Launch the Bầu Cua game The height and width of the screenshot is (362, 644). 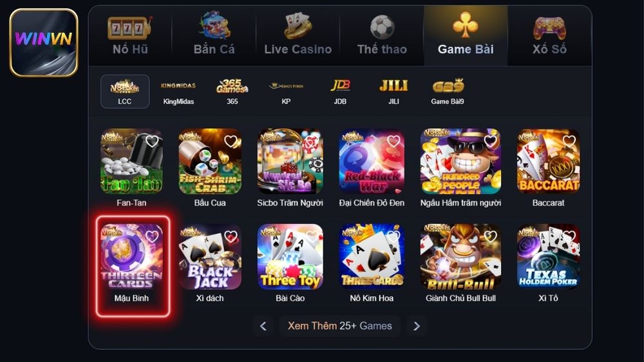tap(210, 161)
